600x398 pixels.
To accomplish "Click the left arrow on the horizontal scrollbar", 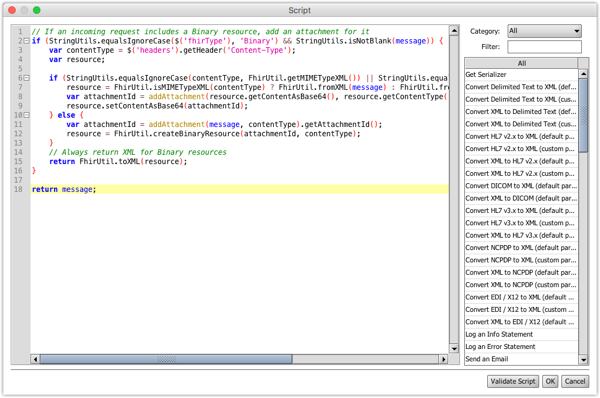I will pyautogui.click(x=35, y=359).
